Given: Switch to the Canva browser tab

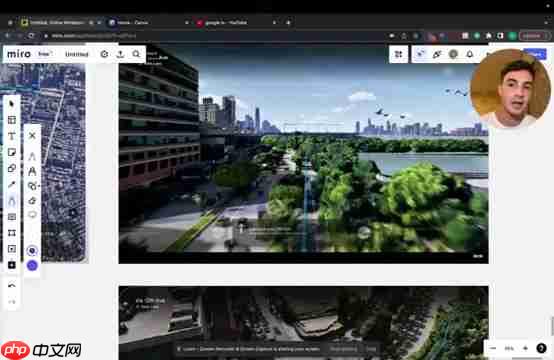Looking at the screenshot, I should coord(148,23).
